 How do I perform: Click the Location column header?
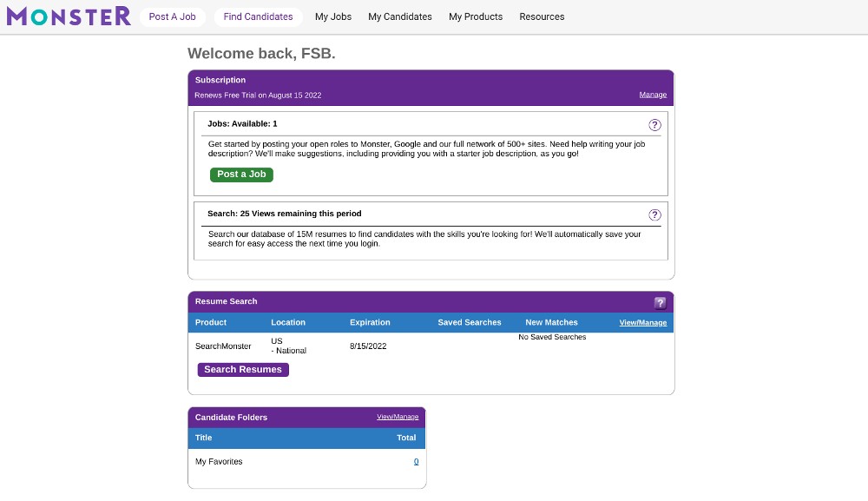pos(288,322)
